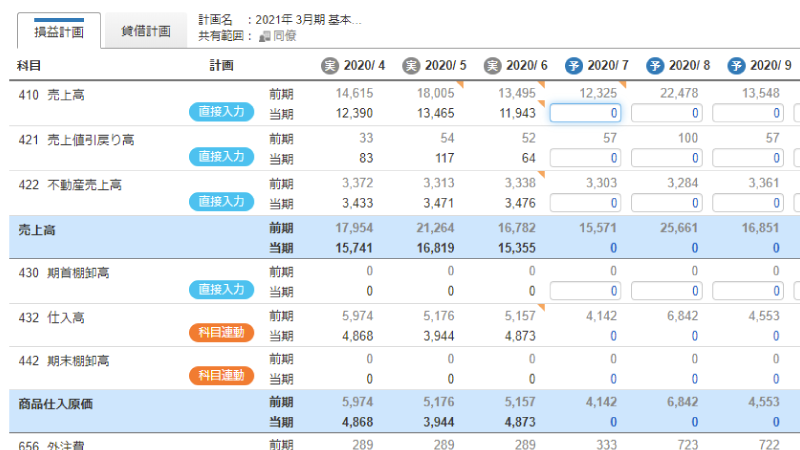The image size is (800, 450).
Task: Click orange marker on 422 row 3,338 cell
Action: (542, 174)
